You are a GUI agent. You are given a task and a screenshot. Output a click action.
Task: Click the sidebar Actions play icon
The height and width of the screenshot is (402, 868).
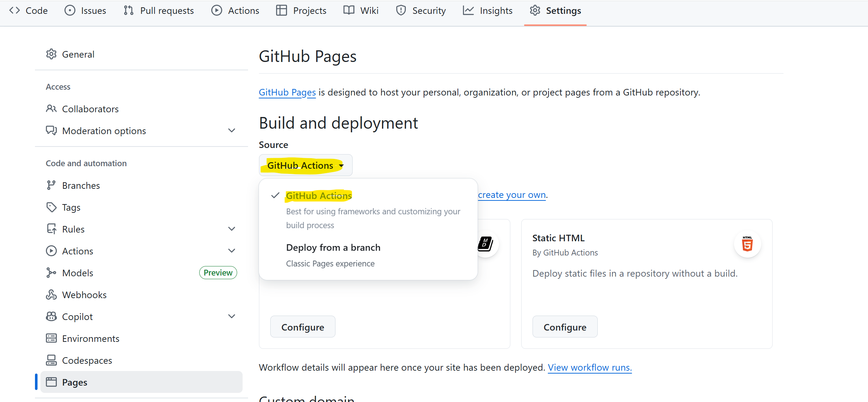pyautogui.click(x=51, y=251)
